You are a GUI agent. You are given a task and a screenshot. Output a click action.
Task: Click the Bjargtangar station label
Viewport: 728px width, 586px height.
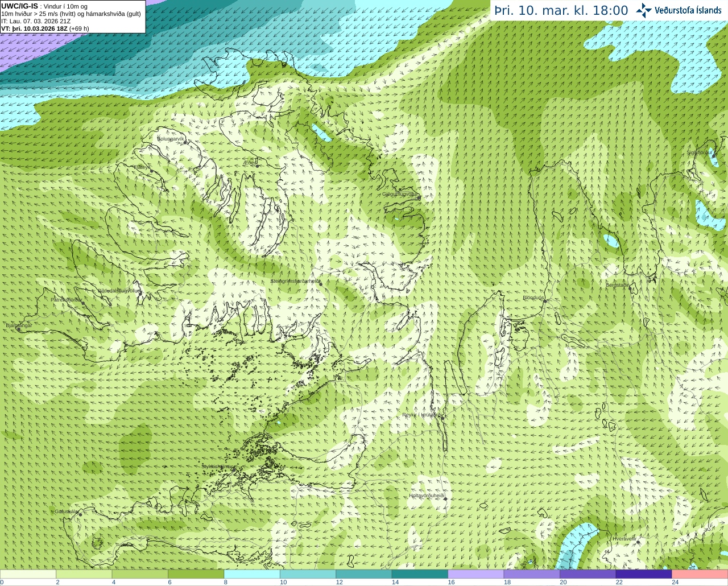pos(19,325)
